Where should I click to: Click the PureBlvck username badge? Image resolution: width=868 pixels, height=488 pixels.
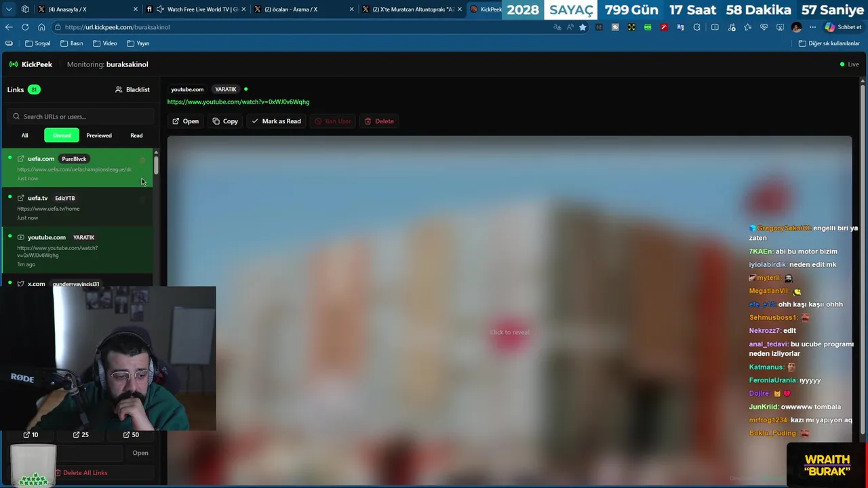(74, 159)
